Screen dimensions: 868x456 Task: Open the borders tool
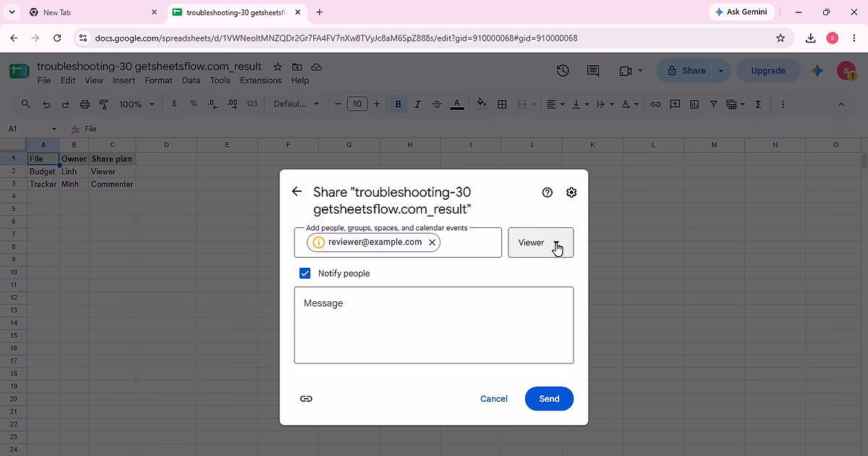coord(502,104)
